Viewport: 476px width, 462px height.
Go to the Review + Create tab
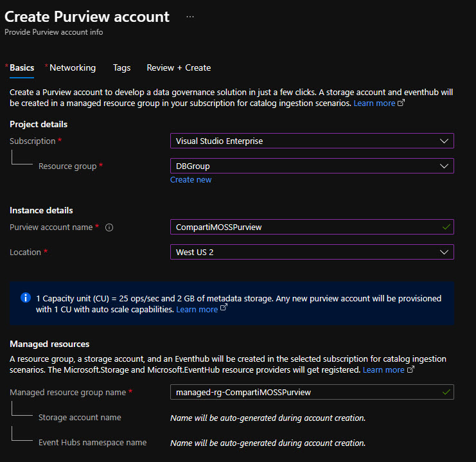click(x=179, y=67)
